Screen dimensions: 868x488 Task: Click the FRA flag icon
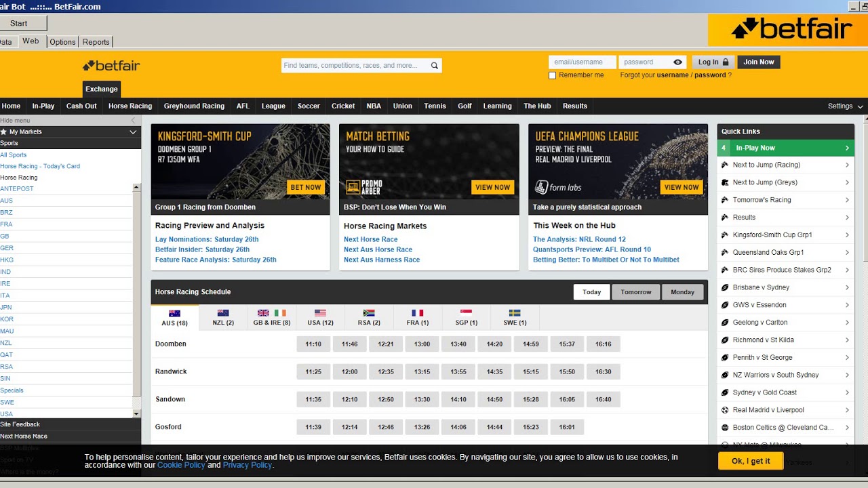tap(418, 313)
